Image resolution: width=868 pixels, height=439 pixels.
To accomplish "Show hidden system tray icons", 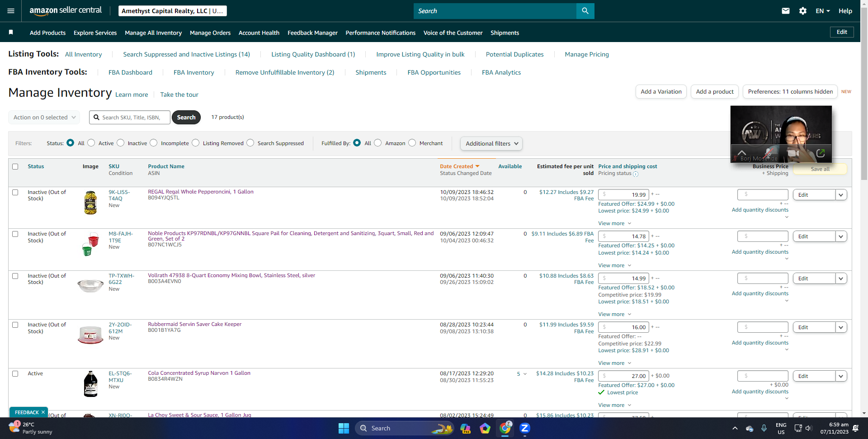I will [735, 428].
